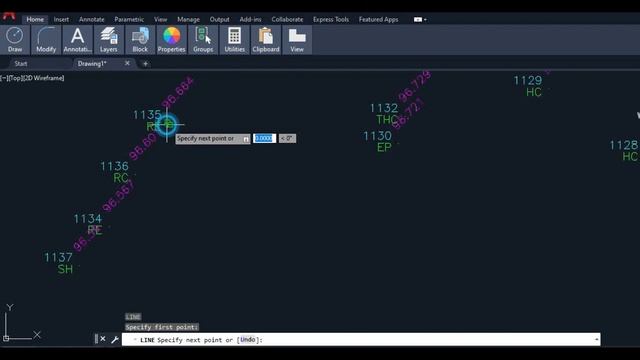The width and height of the screenshot is (640, 360).
Task: Open the Modify panel in the ribbon
Action: 46,40
